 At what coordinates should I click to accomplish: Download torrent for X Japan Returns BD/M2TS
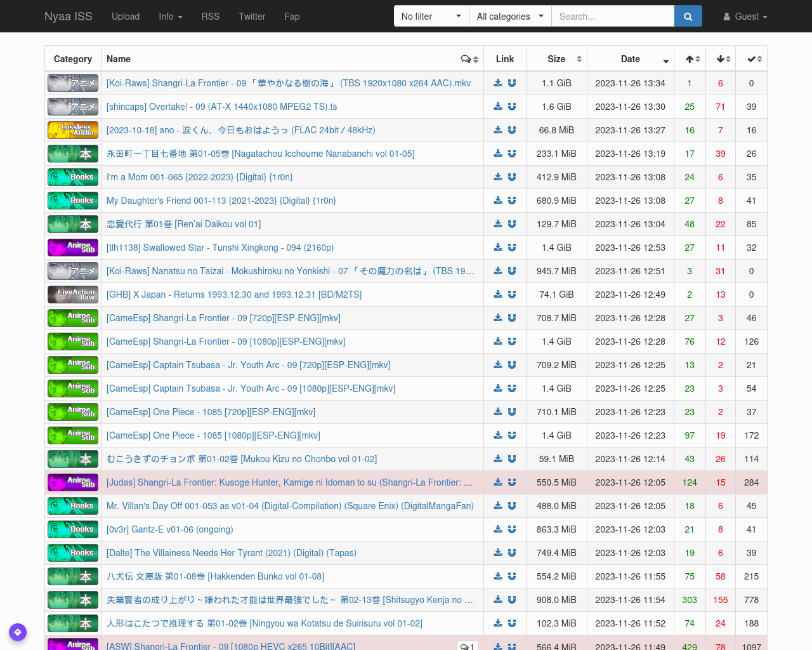498,295
